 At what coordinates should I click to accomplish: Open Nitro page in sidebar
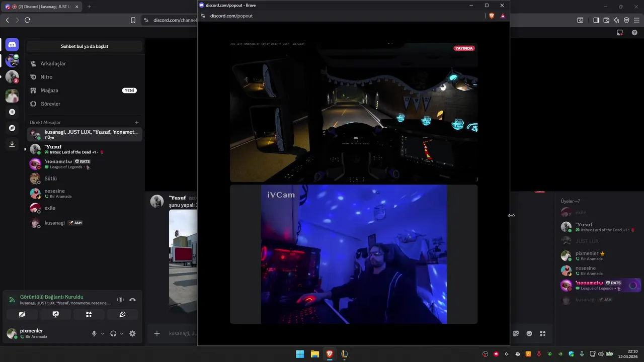[x=85, y=77]
